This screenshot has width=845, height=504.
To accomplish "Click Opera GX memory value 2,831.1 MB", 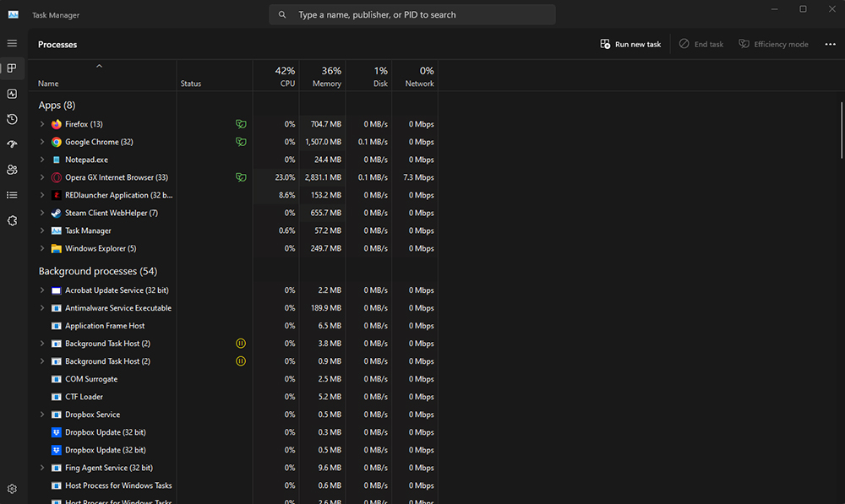I will (x=323, y=177).
